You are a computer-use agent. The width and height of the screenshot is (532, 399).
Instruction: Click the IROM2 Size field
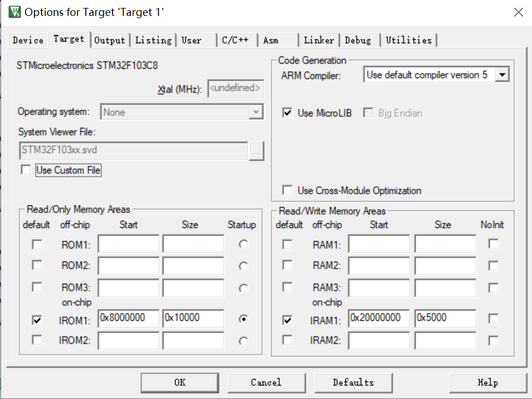click(x=193, y=341)
